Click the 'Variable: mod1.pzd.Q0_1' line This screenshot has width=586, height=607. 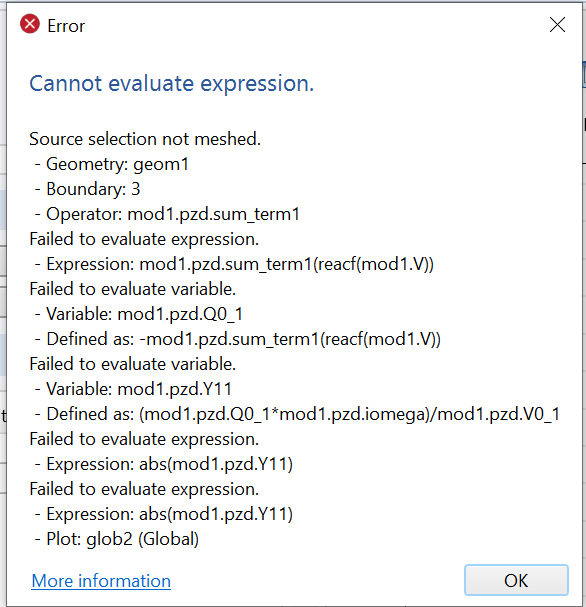point(139,314)
